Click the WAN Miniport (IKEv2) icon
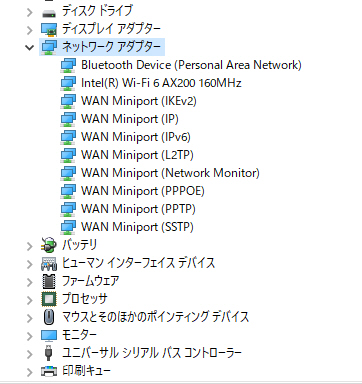Viewport: 362px width, 384px height. point(68,101)
